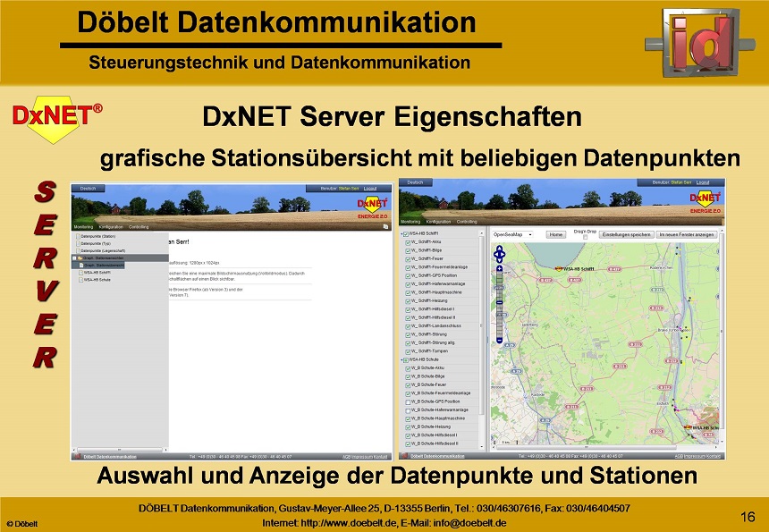Toggle the WSA-HB Schiff1 group checkbox
The height and width of the screenshot is (532, 769).
click(x=406, y=234)
